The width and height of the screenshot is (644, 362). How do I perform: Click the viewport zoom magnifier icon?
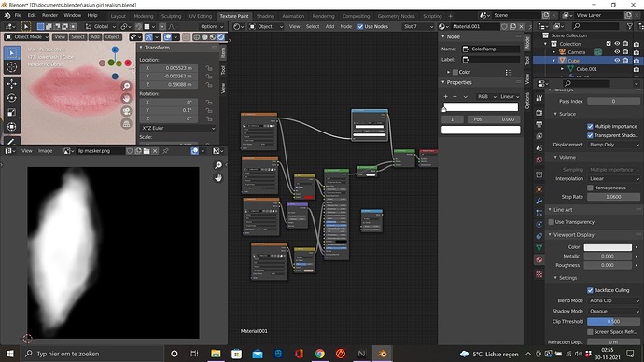[x=127, y=86]
